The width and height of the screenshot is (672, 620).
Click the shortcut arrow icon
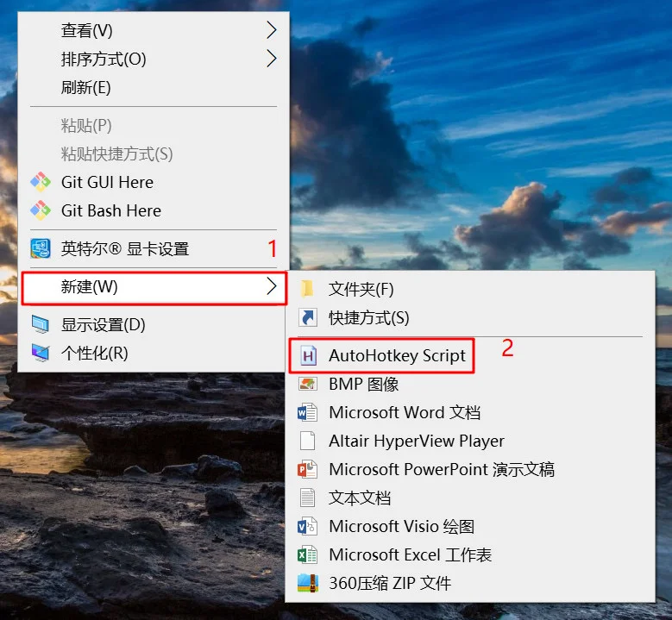tap(308, 317)
